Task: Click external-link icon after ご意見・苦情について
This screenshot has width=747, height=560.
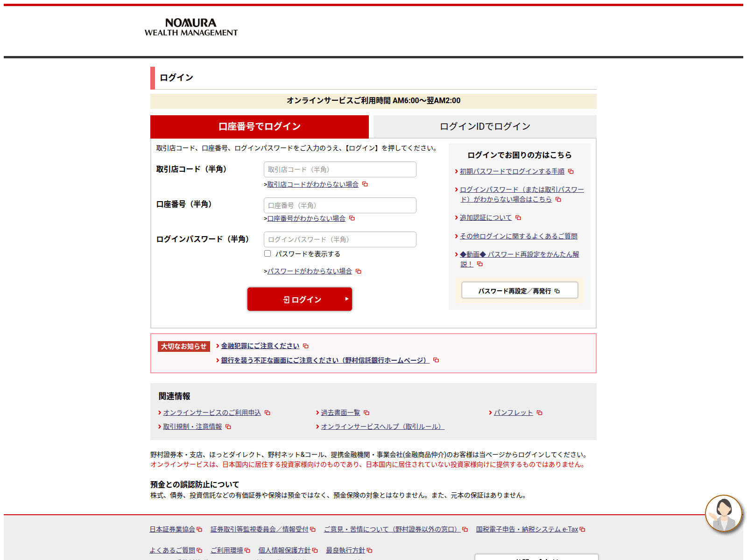Action: [465, 530]
